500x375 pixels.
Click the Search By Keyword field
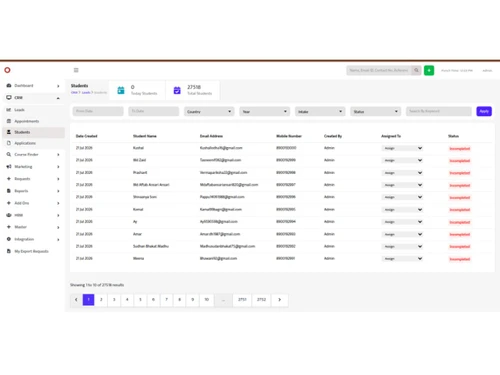tap(439, 111)
